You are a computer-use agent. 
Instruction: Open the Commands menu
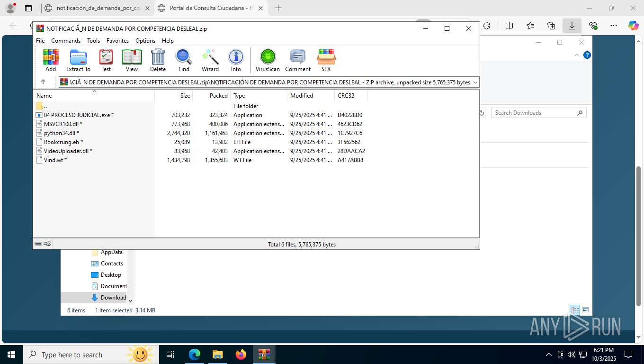pos(66,41)
